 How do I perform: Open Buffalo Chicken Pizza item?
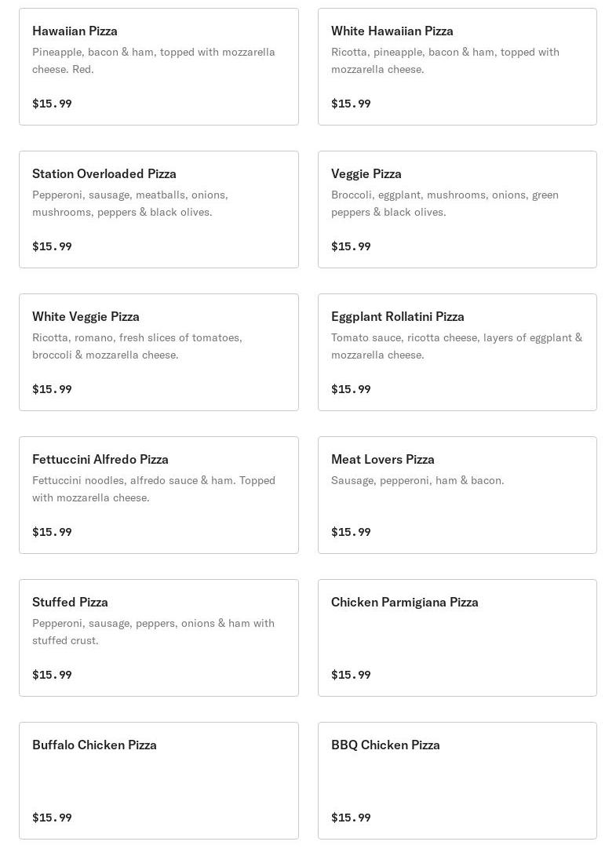159,781
